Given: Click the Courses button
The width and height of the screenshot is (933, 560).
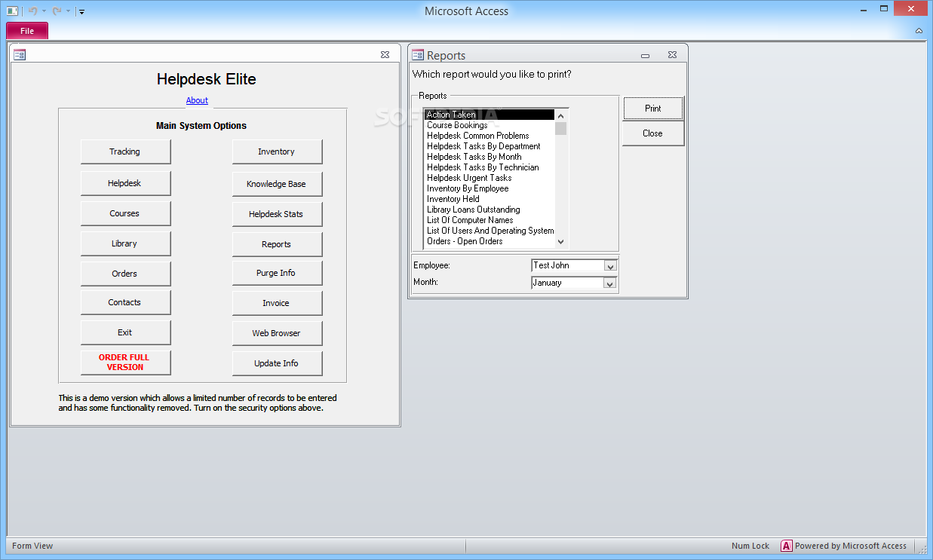Looking at the screenshot, I should pos(125,213).
